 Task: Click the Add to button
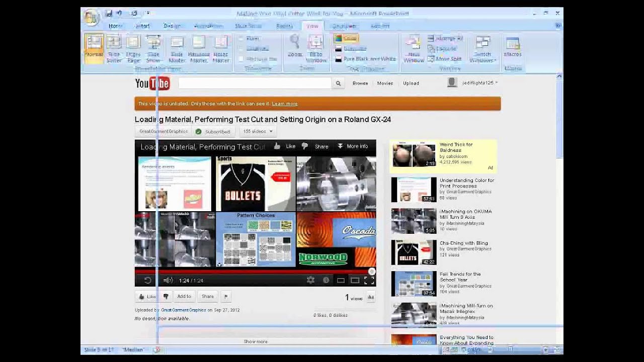(184, 297)
